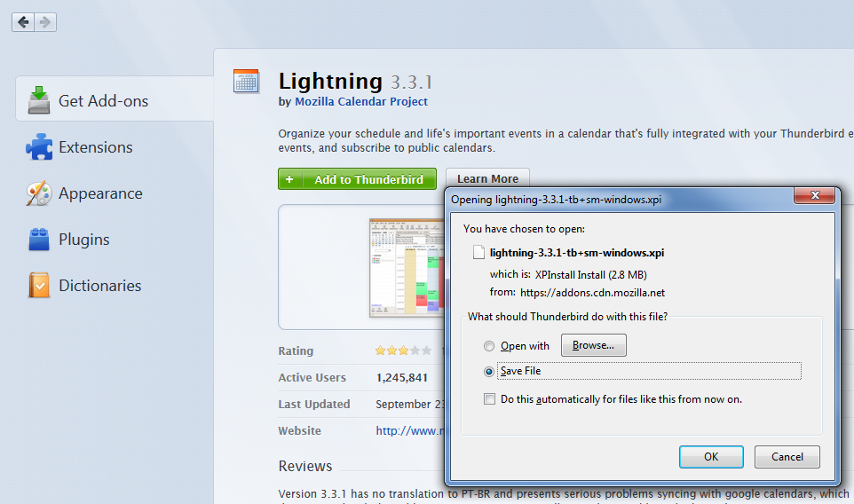Go forward with the right arrow button
The height and width of the screenshot is (504, 854).
click(45, 22)
